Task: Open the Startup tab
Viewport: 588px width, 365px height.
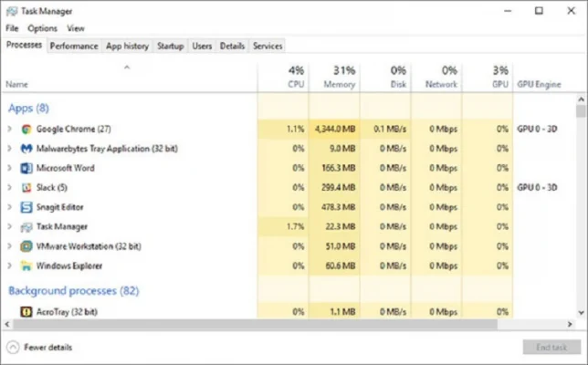Action: coord(170,46)
